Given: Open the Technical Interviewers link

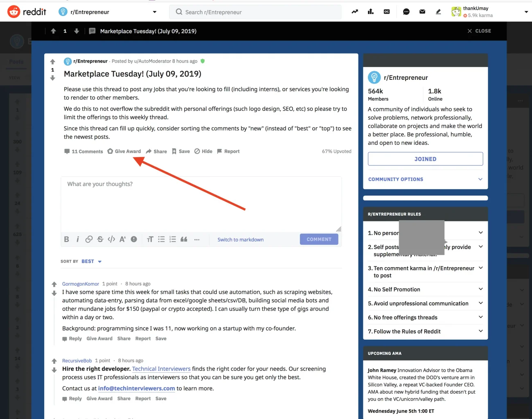Looking at the screenshot, I should (x=161, y=369).
